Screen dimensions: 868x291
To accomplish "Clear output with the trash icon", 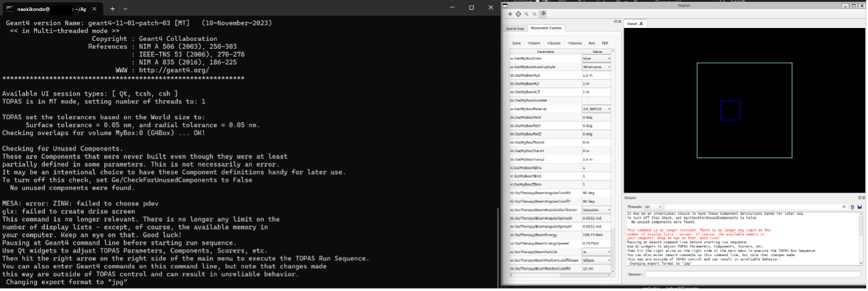I will (x=852, y=207).
